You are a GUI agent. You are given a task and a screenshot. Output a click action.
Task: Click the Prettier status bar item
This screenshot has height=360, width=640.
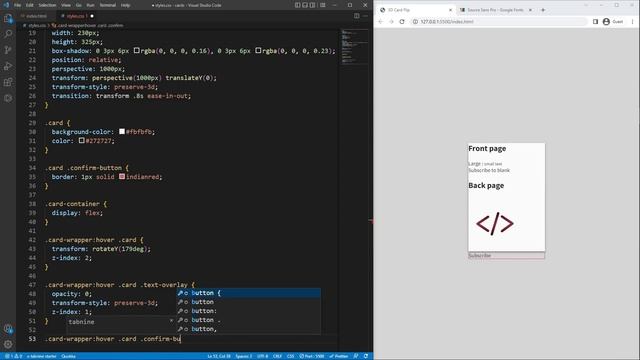[x=340, y=356]
